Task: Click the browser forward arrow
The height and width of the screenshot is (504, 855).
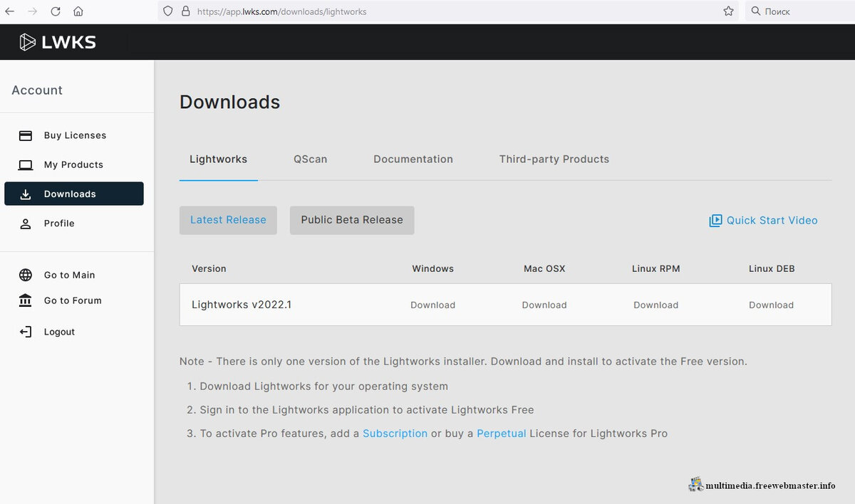Action: coord(33,11)
